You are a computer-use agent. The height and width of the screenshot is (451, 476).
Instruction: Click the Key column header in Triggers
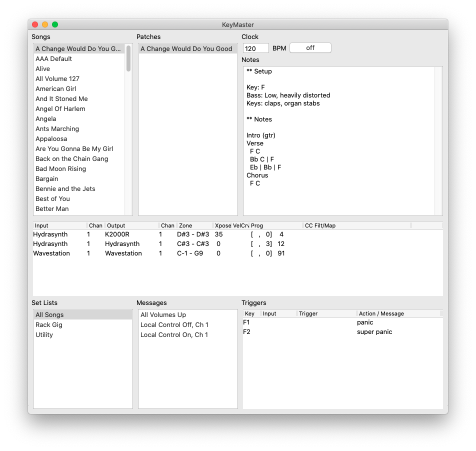[251, 313]
